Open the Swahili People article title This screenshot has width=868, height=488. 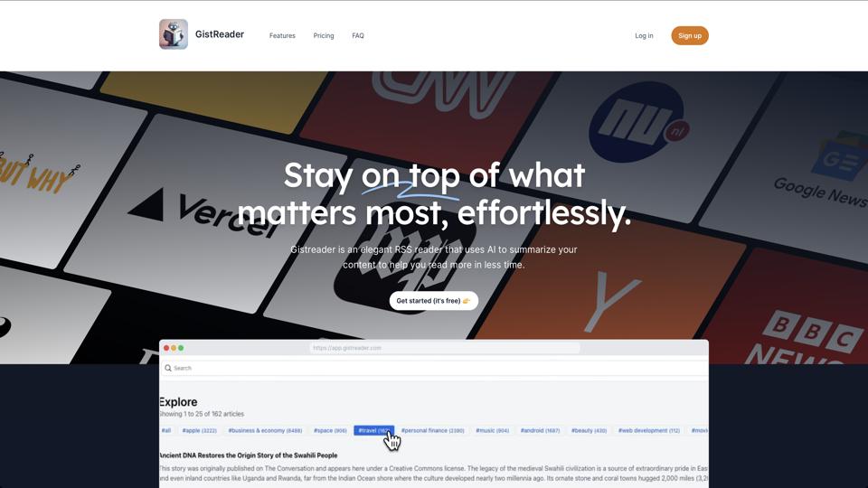pos(248,455)
